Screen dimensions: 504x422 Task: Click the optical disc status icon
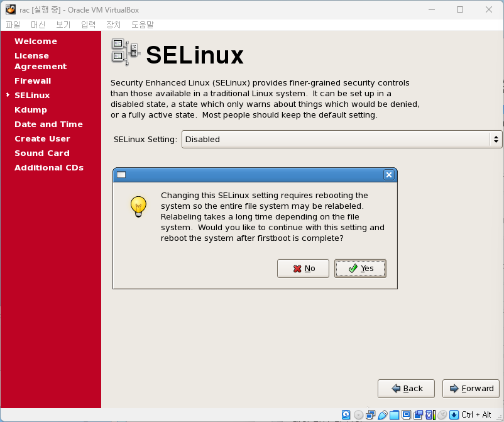tap(358, 414)
